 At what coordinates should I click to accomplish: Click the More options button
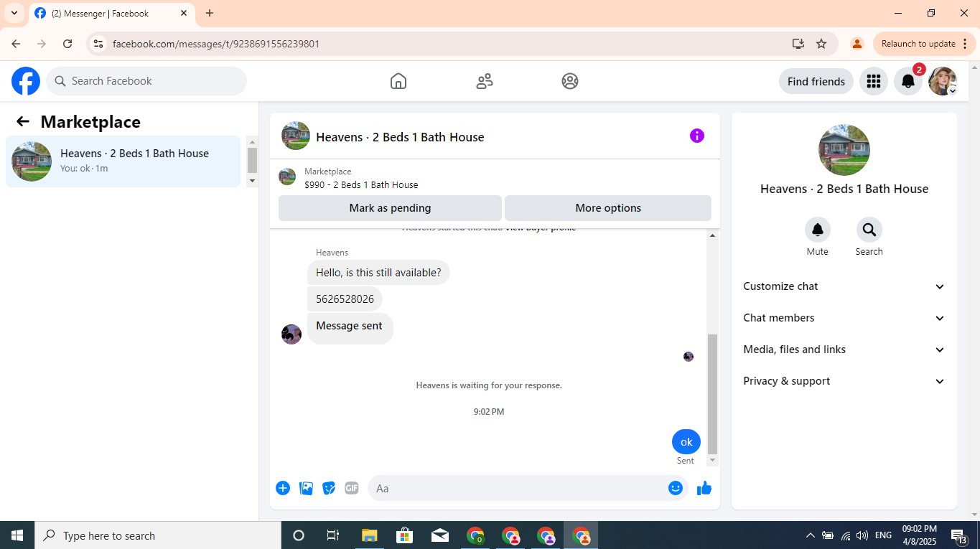(x=608, y=208)
